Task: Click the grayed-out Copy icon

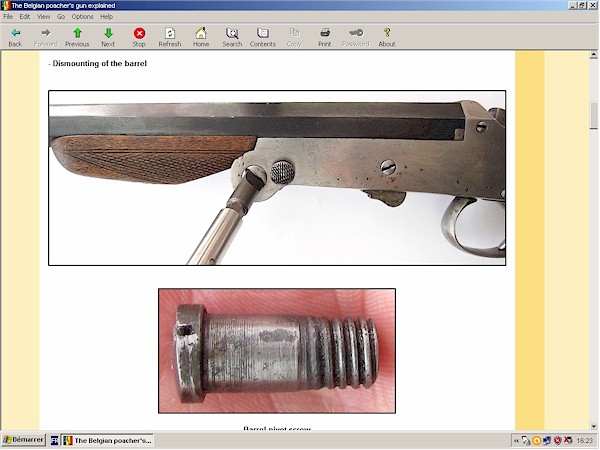Action: click(294, 37)
